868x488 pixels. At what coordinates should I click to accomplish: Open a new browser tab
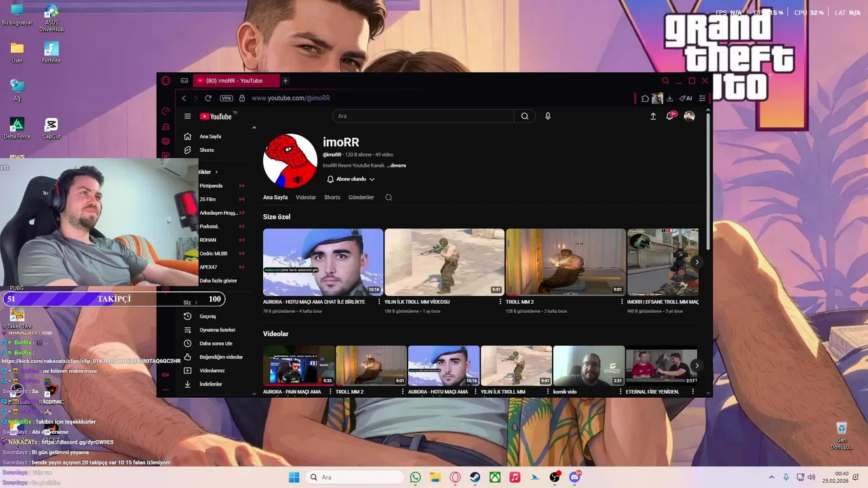(285, 81)
